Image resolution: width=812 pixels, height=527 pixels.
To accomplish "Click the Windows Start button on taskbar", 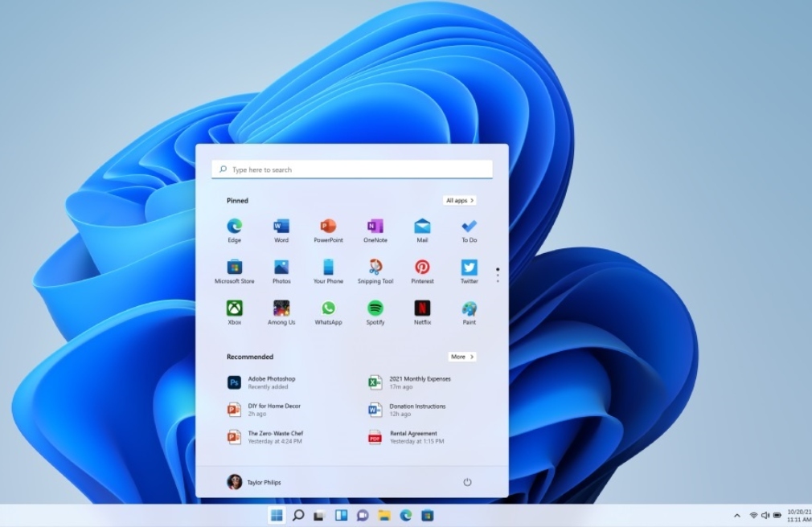I will tap(277, 515).
